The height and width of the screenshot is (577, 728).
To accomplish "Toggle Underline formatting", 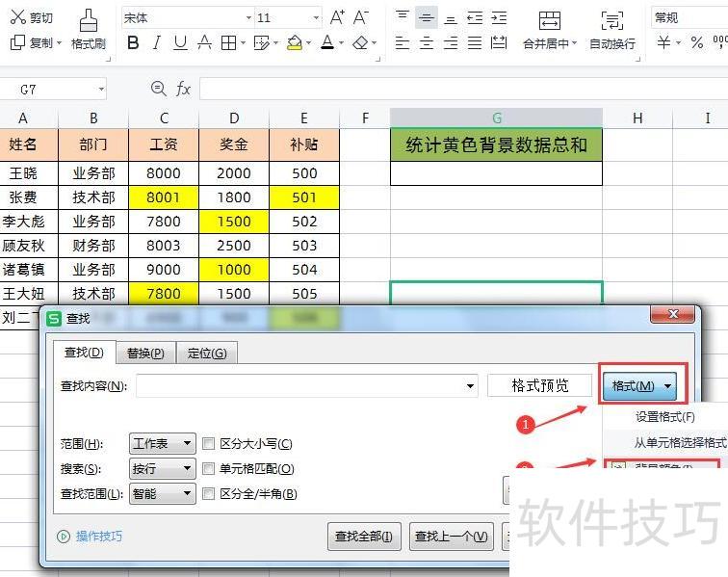I will point(180,42).
